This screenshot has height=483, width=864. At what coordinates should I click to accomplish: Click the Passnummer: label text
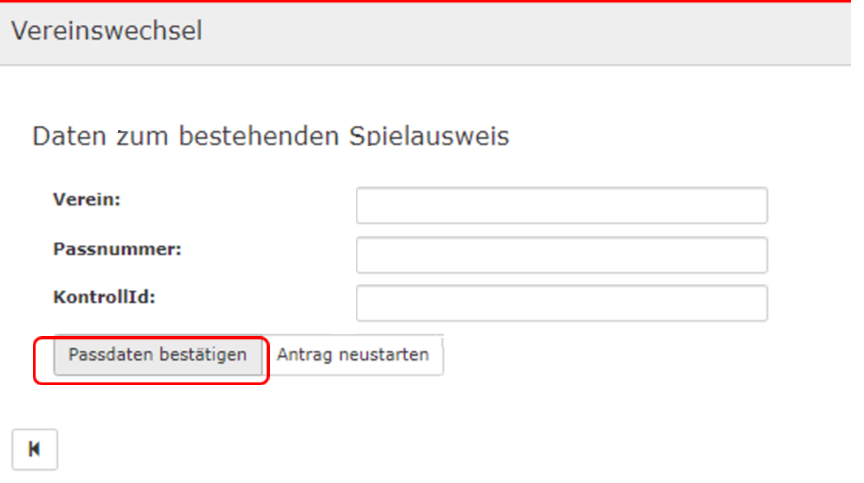point(116,249)
